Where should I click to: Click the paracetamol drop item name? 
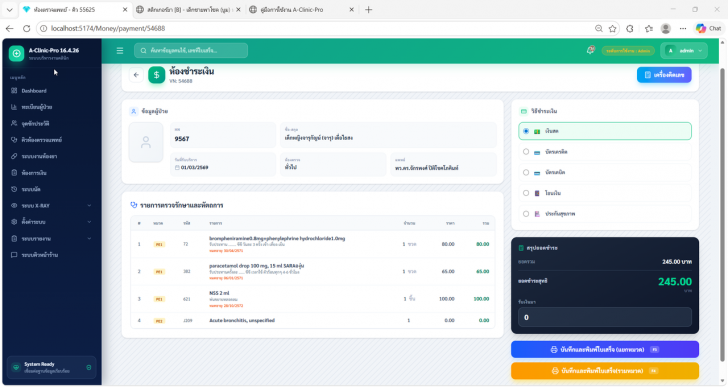257,266
